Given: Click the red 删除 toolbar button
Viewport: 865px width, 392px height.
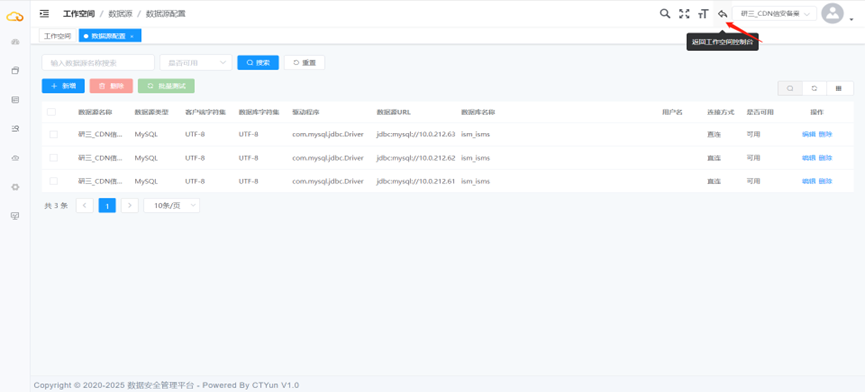Looking at the screenshot, I should coord(111,86).
